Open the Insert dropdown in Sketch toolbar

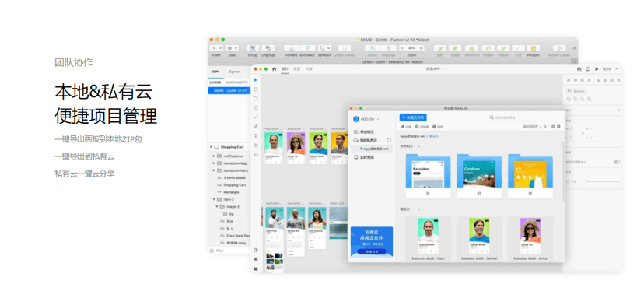pyautogui.click(x=216, y=48)
